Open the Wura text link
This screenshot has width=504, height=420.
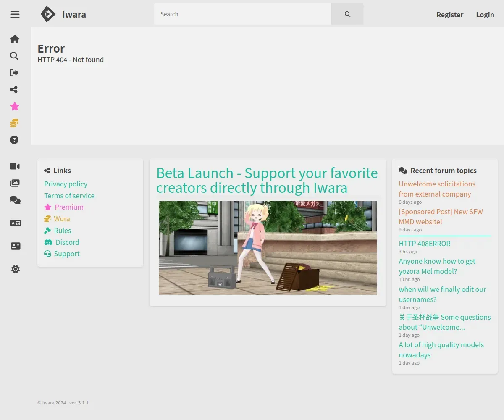coord(62,219)
